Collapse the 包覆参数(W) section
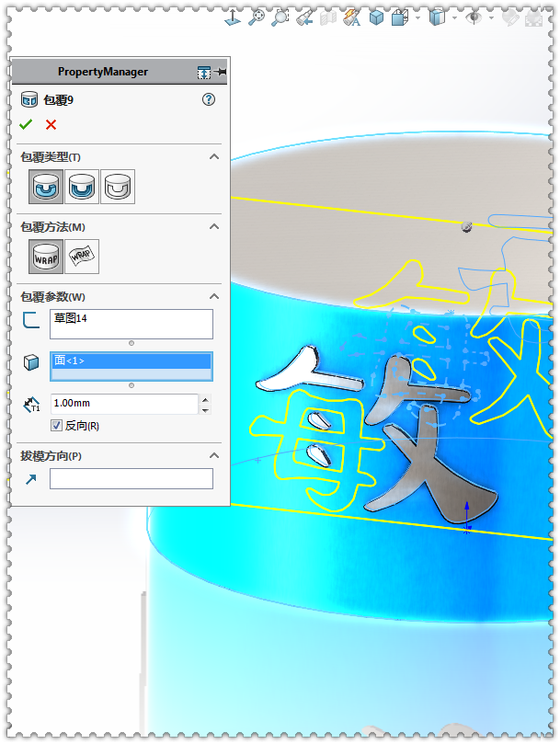The width and height of the screenshot is (560, 744). 214,296
